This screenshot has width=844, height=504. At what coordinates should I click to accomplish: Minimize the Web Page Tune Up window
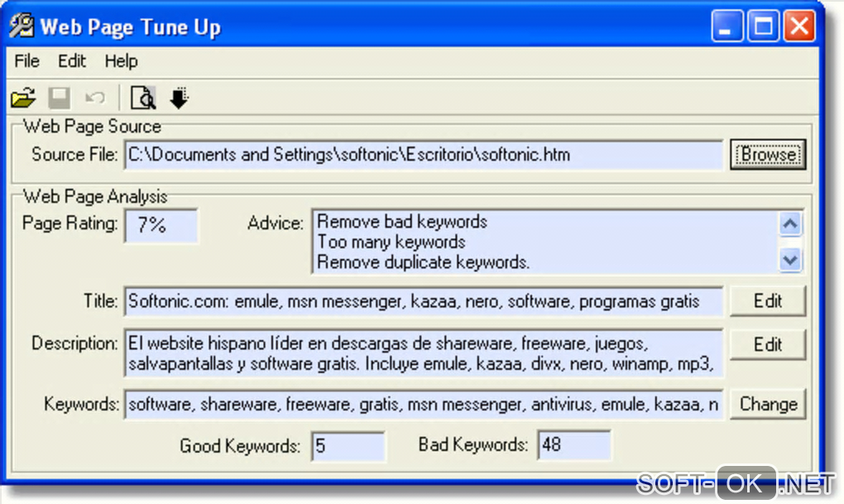[x=727, y=26]
